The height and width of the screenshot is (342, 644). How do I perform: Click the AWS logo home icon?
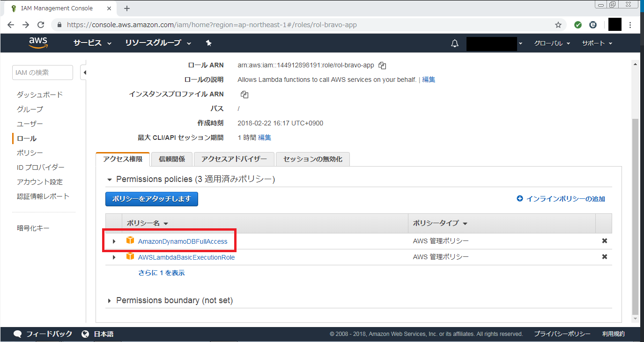click(x=38, y=43)
